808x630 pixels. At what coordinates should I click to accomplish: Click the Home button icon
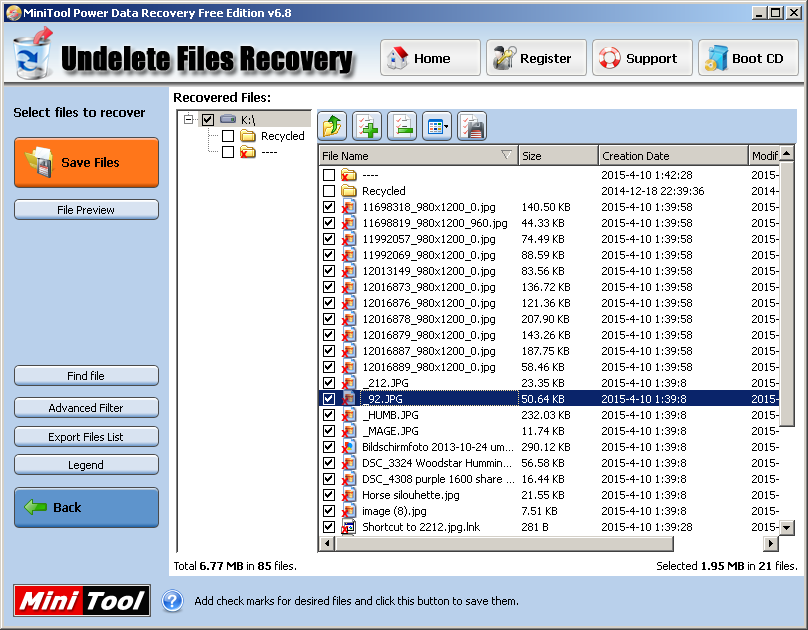pos(398,58)
